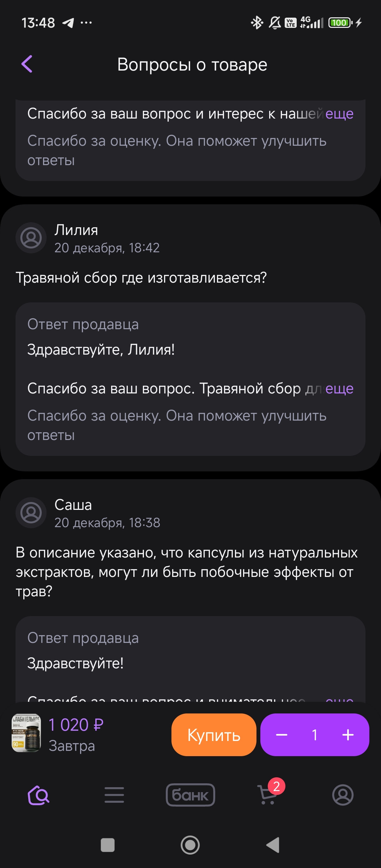Open Лилия's profile avatar
Image resolution: width=381 pixels, height=868 pixels.
[x=31, y=238]
